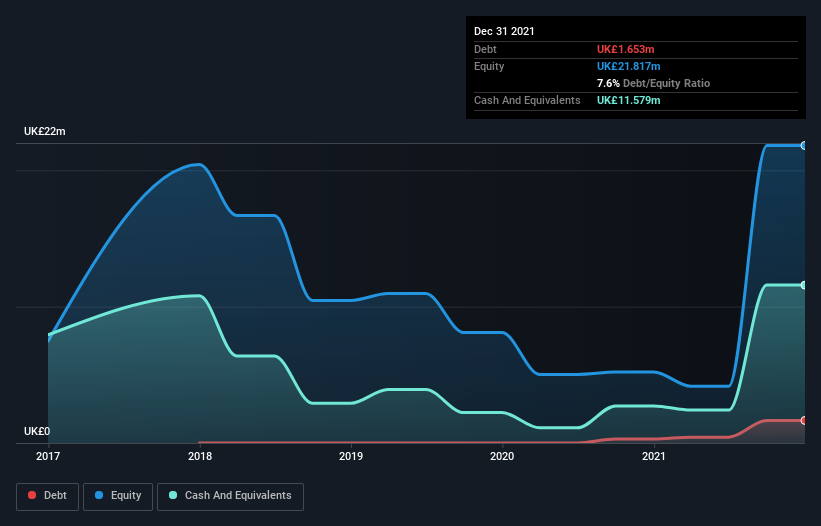Toggle the Debt series in the legend

point(47,496)
